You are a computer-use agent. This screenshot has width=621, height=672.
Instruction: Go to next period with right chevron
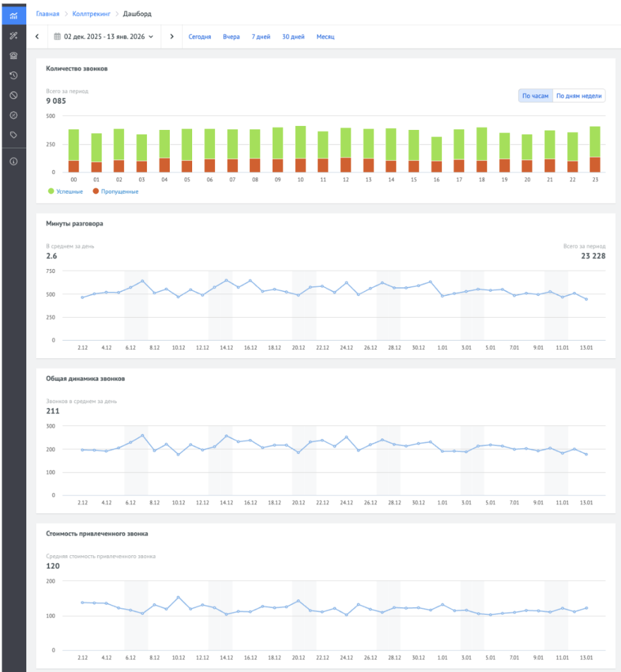click(172, 37)
